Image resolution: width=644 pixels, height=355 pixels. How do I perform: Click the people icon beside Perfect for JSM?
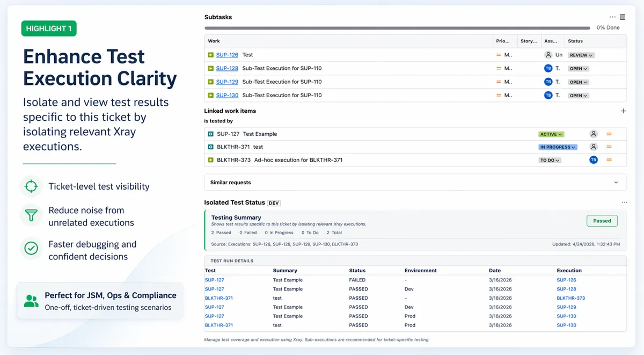click(31, 301)
